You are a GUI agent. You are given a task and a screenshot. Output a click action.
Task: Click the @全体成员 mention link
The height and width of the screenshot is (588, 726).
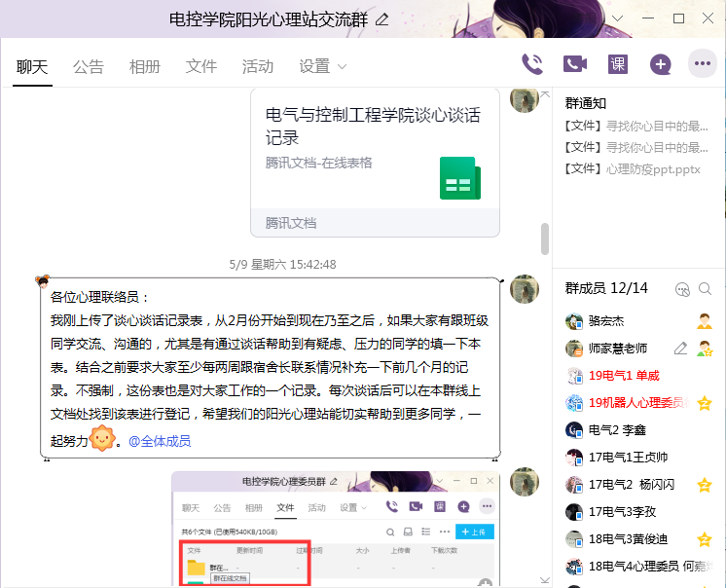tap(160, 441)
